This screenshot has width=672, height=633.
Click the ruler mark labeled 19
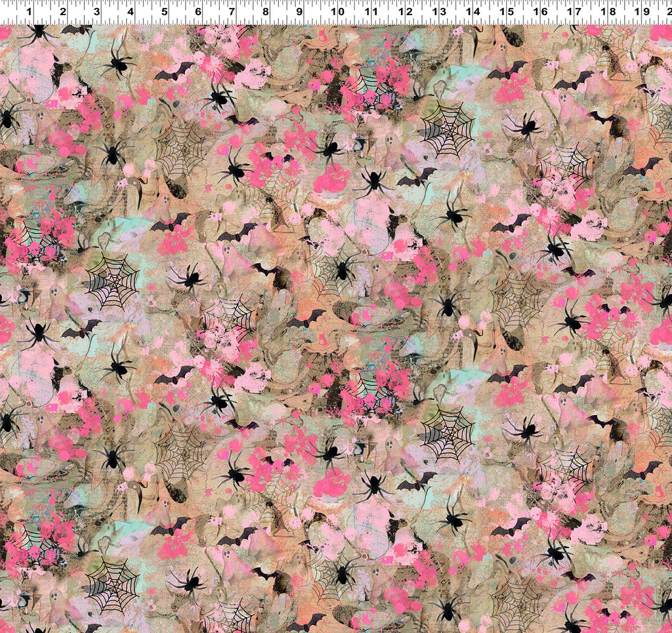[641, 12]
